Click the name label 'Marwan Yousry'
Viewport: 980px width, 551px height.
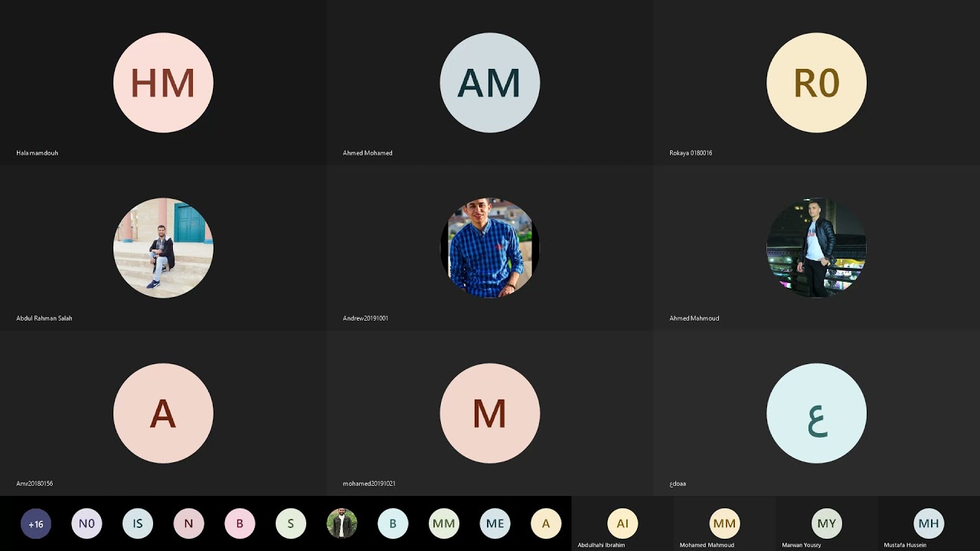pyautogui.click(x=802, y=545)
